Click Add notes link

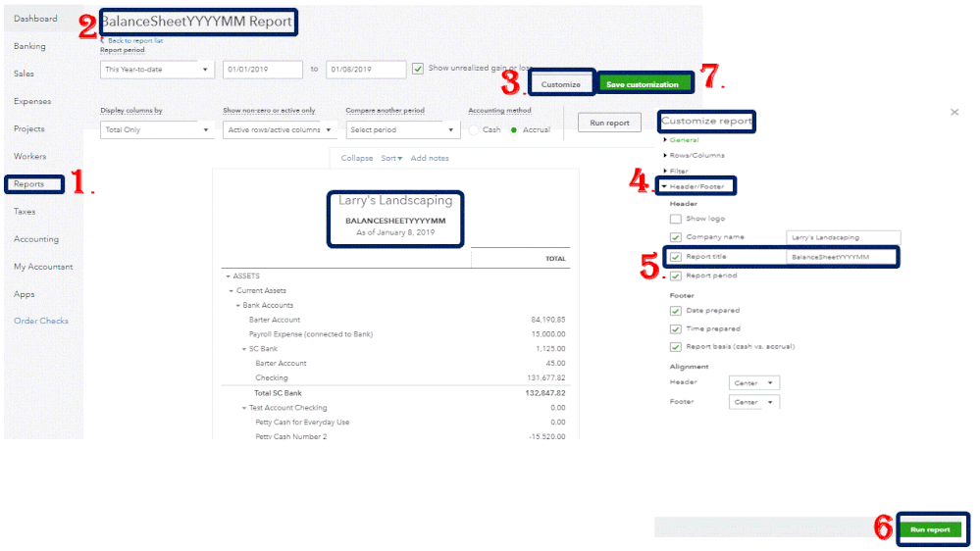click(430, 158)
